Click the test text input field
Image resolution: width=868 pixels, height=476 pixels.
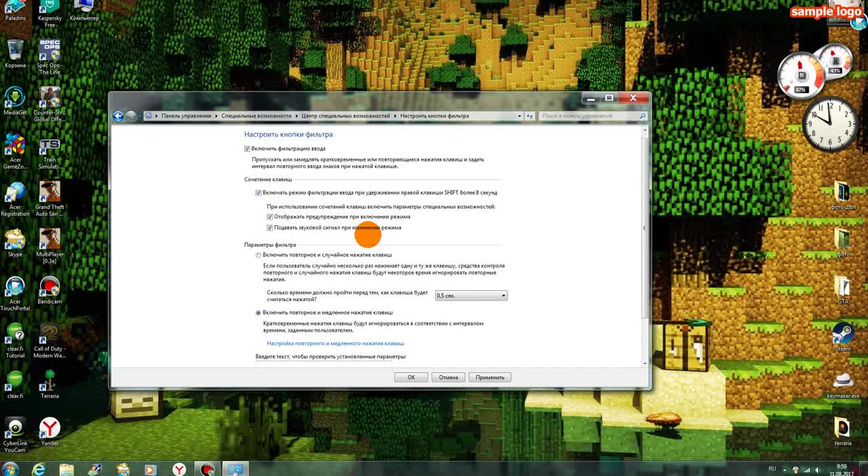[323, 364]
